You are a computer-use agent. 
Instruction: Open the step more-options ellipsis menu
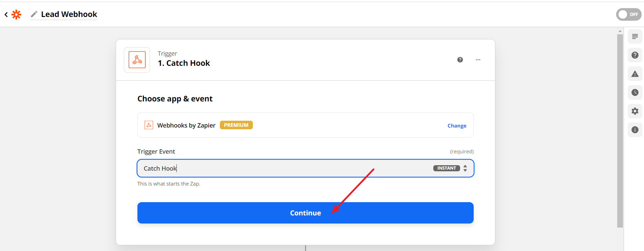tap(478, 60)
